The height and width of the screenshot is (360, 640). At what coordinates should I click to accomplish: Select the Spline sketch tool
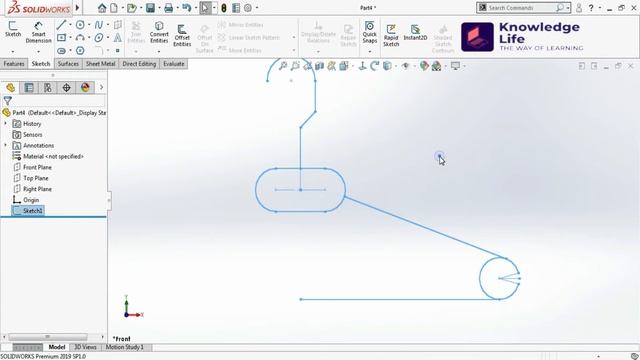(x=99, y=25)
